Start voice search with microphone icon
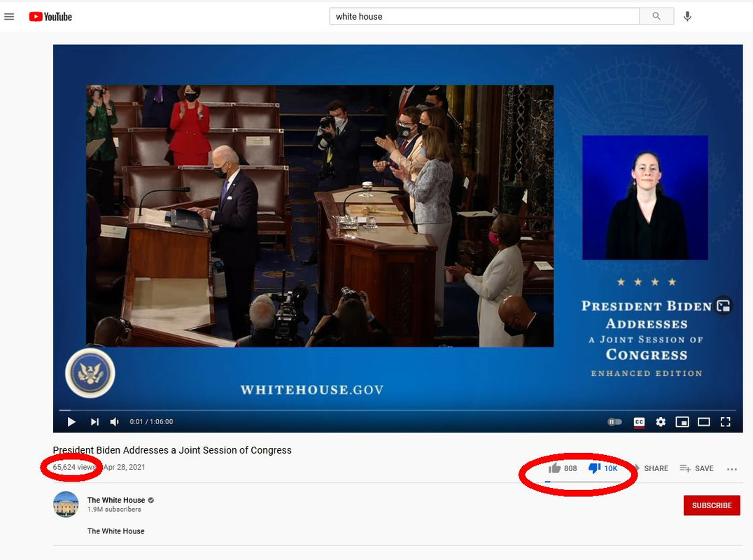753x560 pixels. [687, 16]
